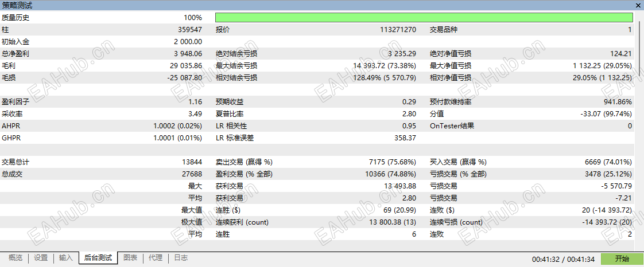Click the average 连败 value 2
The image size is (644, 267).
tap(630, 234)
